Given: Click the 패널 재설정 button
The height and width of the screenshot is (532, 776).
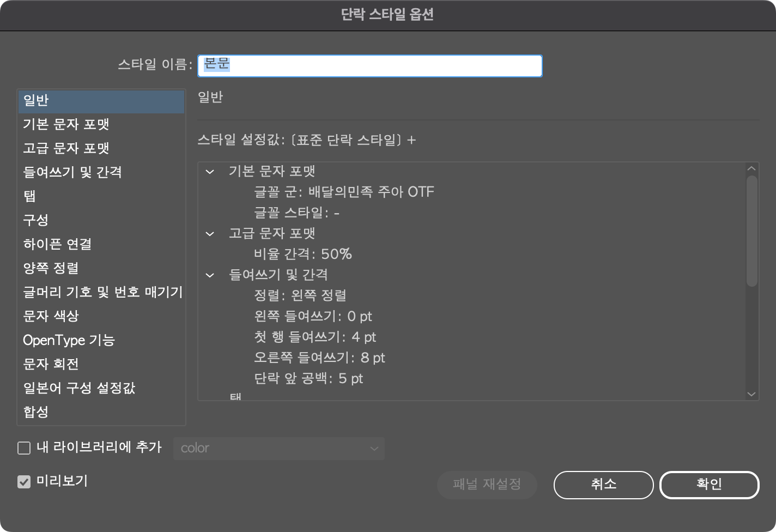Looking at the screenshot, I should 487,485.
